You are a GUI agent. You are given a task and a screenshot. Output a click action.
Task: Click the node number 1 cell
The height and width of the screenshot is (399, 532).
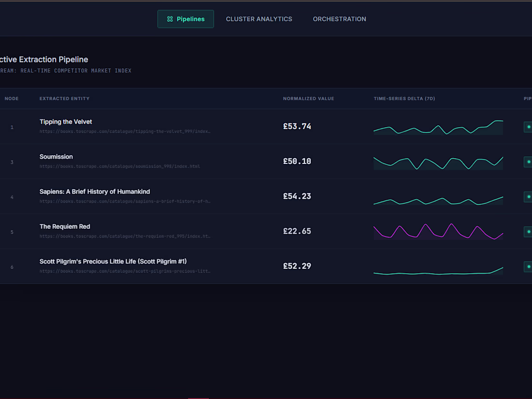pyautogui.click(x=12, y=127)
